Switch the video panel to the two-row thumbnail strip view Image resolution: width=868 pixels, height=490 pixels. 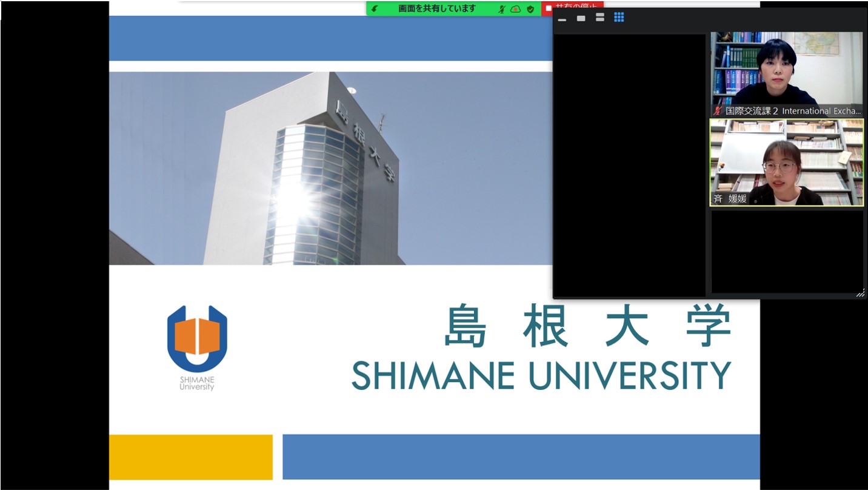[x=599, y=18]
